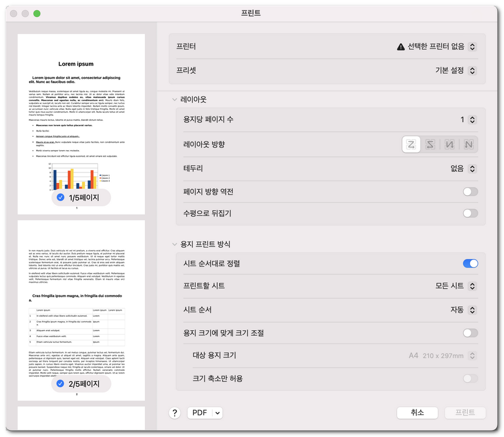Click the 프린트 button
The image size is (504, 437).
click(x=465, y=412)
